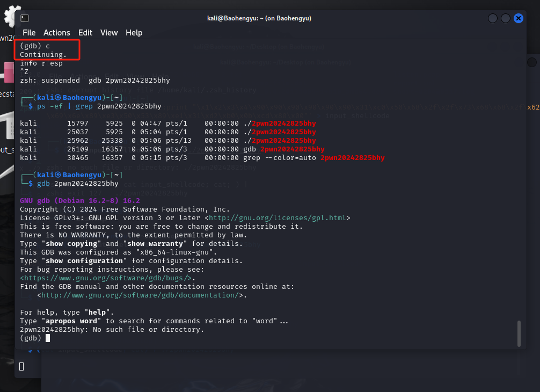Click the process row with PID 26109
This screenshot has width=540, height=392.
(172, 149)
